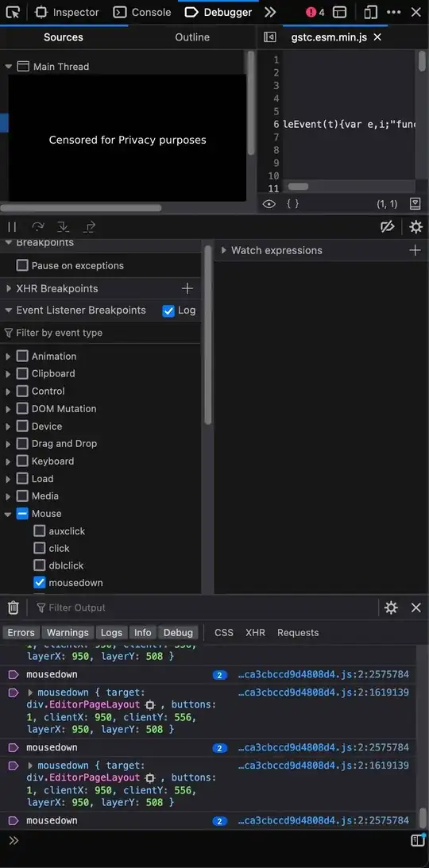429x868 pixels.
Task: Toggle the XHR console filter
Action: [255, 632]
